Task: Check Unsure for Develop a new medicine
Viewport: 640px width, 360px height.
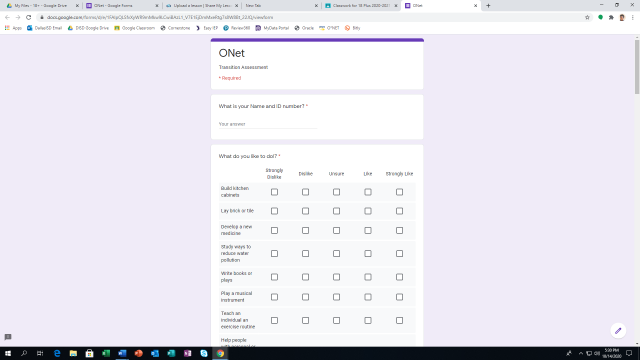Action: [336, 230]
